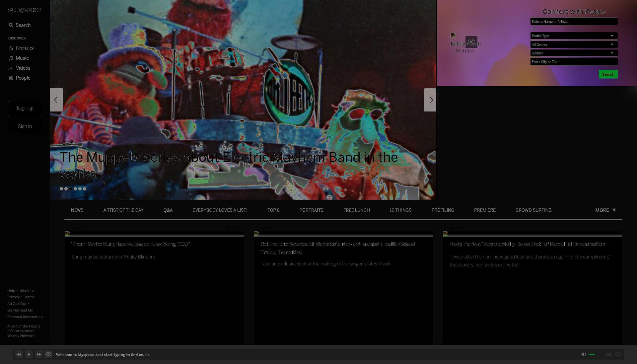Image resolution: width=637 pixels, height=364 pixels.
Task: Click the Myspace logo
Action: click(25, 10)
